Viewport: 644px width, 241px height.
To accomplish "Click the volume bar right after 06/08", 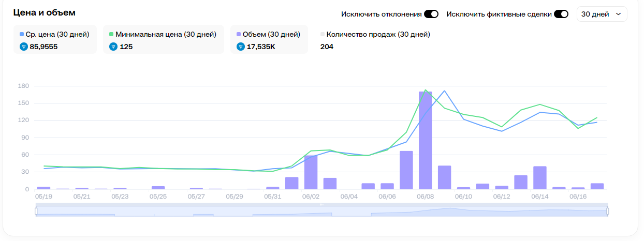I will 445,177.
